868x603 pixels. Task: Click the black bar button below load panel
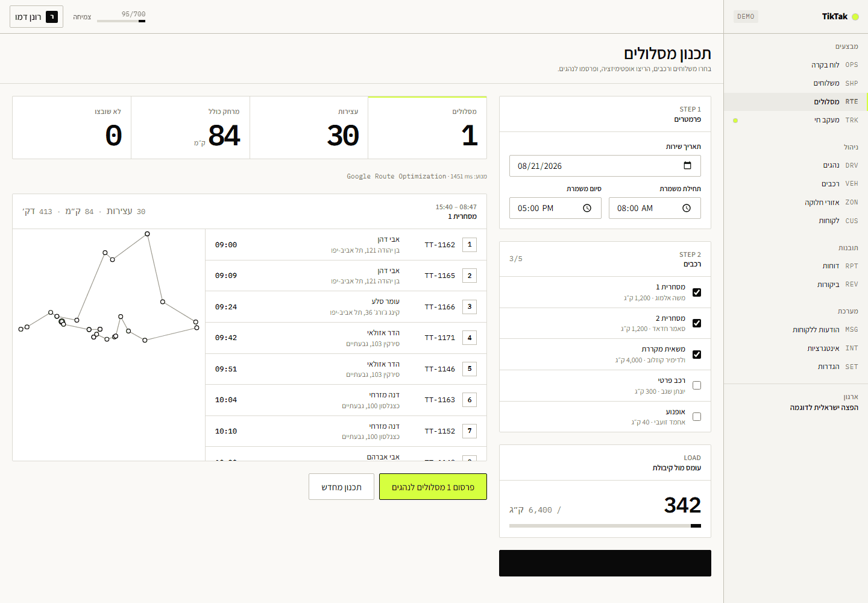tap(605, 563)
